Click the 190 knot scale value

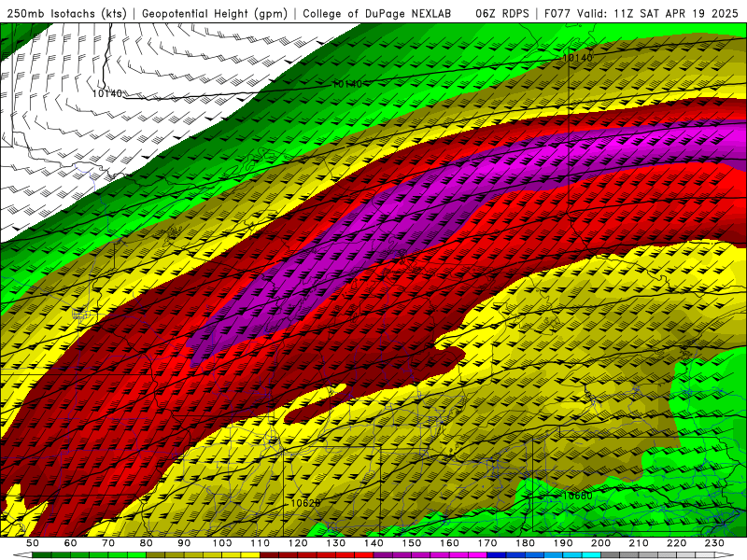(x=563, y=543)
